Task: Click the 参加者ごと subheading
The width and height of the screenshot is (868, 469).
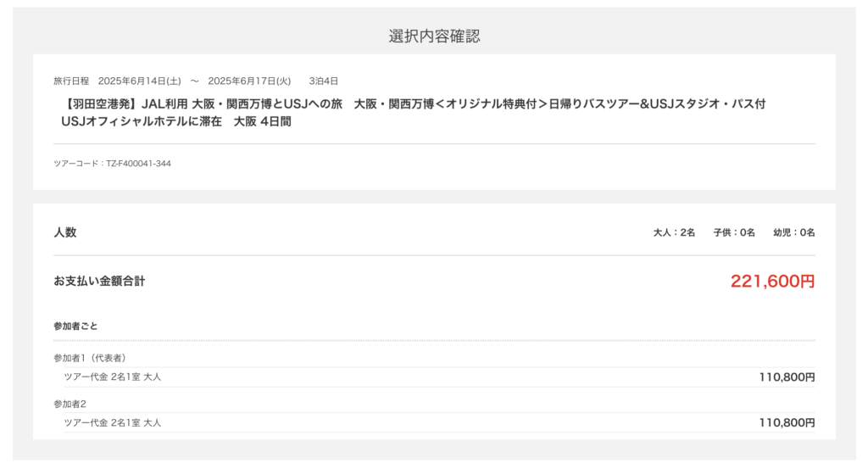Action: coord(76,326)
